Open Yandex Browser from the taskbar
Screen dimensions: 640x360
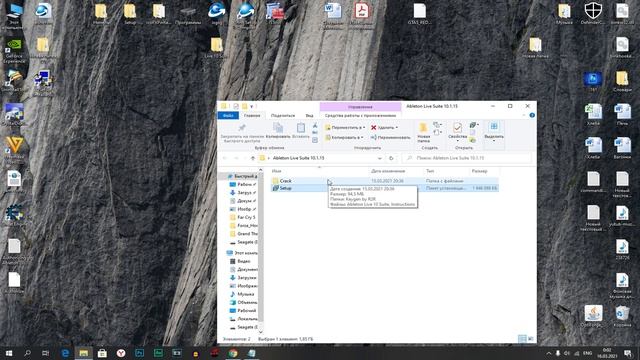121,353
